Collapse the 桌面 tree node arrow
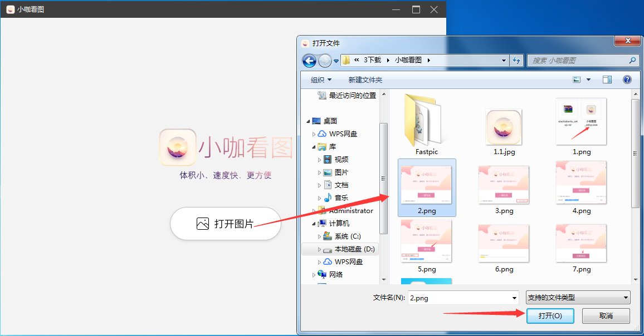644x336 pixels. tap(308, 121)
